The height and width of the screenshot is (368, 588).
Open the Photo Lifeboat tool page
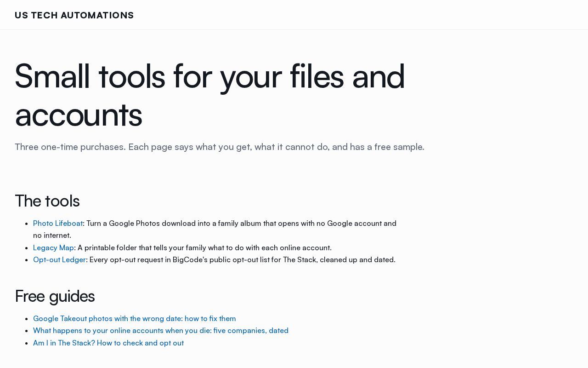(58, 224)
